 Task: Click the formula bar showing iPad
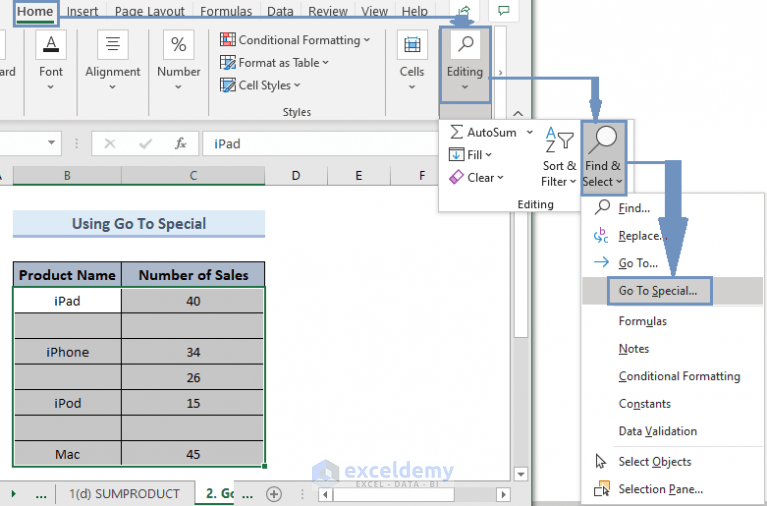coord(320,143)
